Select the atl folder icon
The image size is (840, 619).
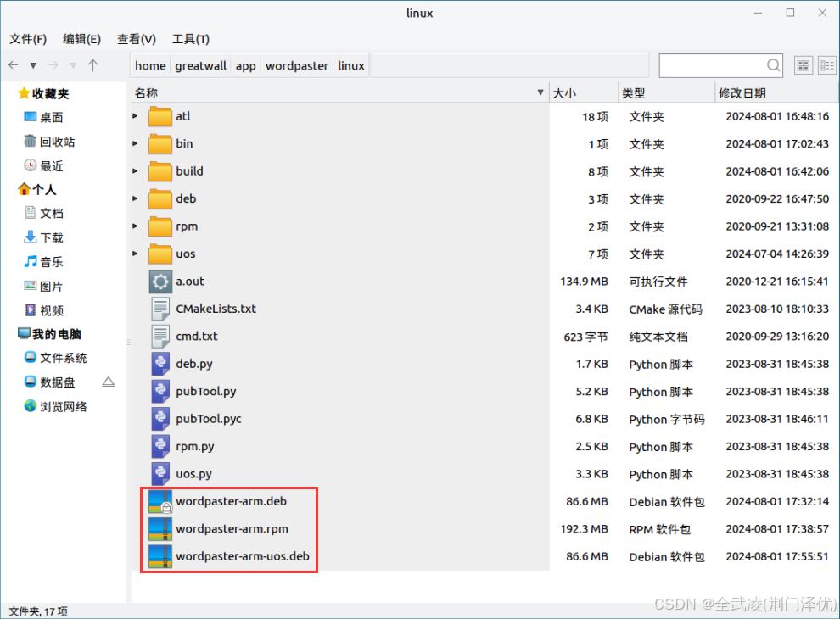160,115
